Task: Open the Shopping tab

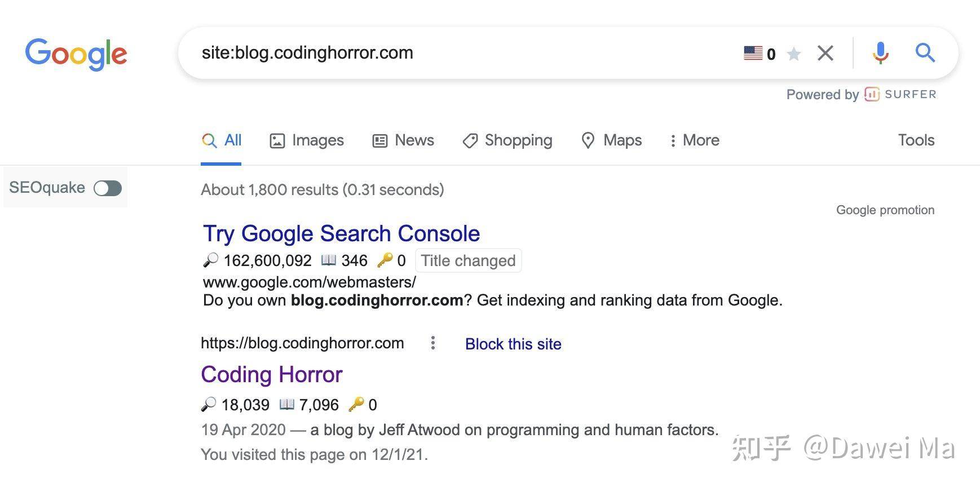Action: pos(507,140)
